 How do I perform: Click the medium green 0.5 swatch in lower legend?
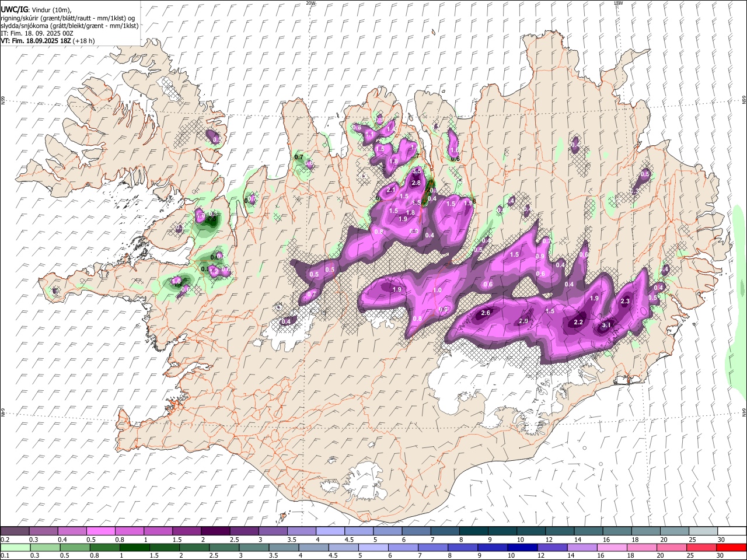75,547
